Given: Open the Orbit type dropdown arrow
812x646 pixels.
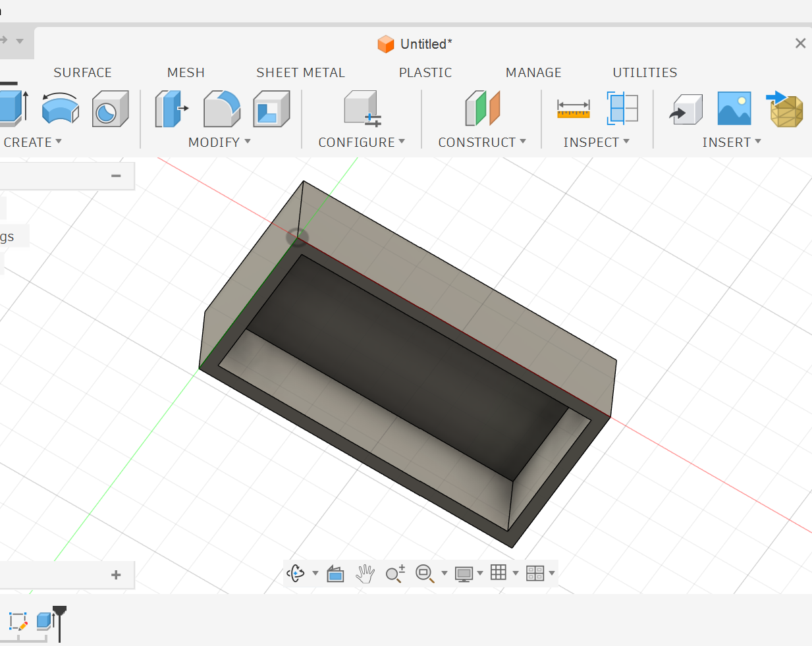Looking at the screenshot, I should pyautogui.click(x=315, y=574).
